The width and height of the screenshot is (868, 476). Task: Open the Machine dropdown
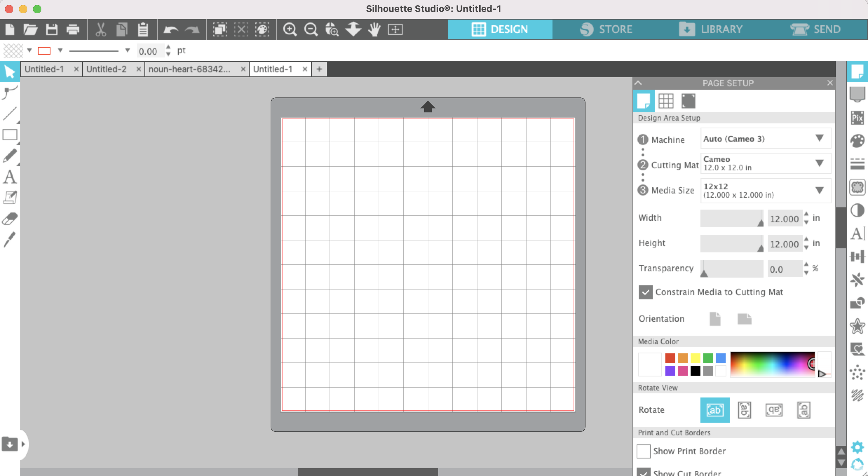click(766, 138)
